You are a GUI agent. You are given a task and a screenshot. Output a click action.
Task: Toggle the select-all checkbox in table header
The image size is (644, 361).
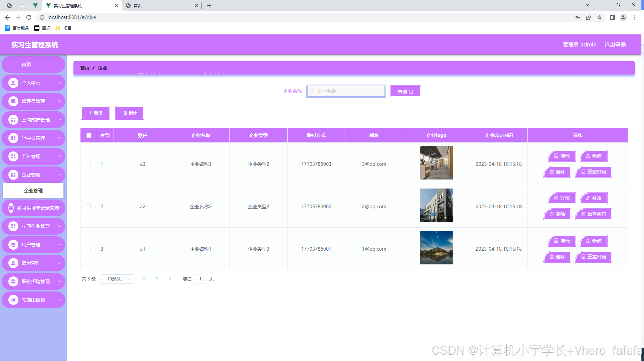(89, 135)
